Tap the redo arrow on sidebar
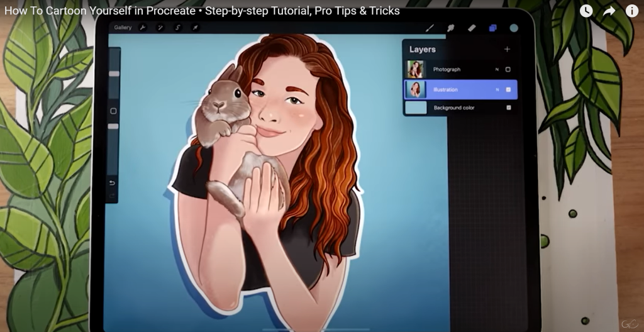Screen dimensions: 644x332 112,196
